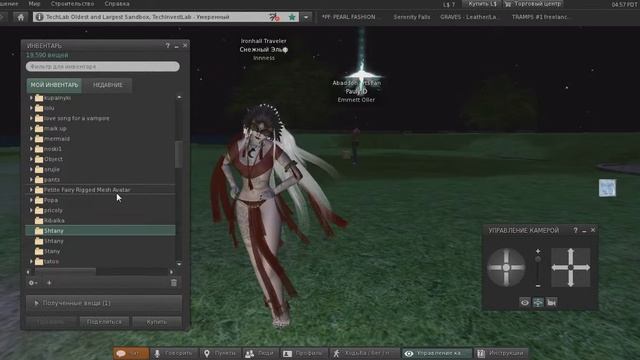Click the inventory trash icon
The image size is (640, 360).
click(174, 283)
